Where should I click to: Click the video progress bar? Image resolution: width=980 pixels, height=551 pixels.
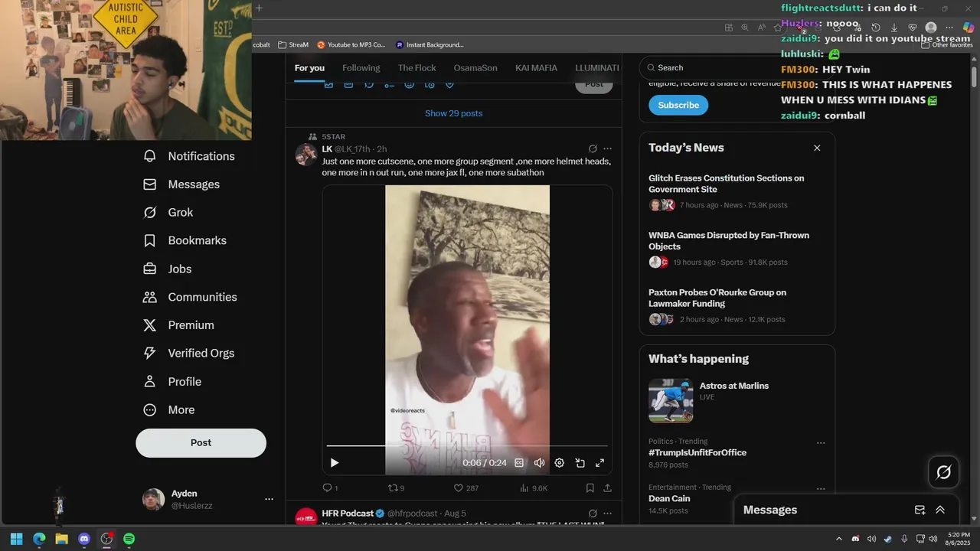467,445
